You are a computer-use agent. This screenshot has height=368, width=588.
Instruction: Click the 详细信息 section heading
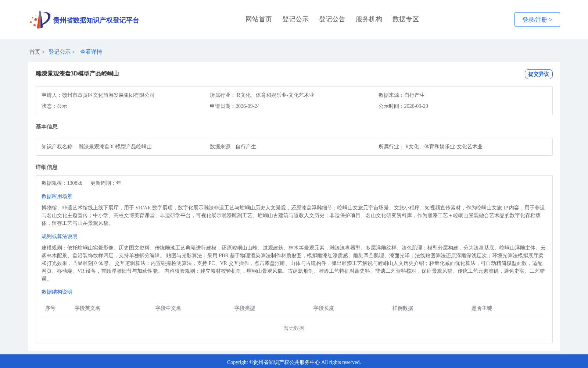coord(47,167)
